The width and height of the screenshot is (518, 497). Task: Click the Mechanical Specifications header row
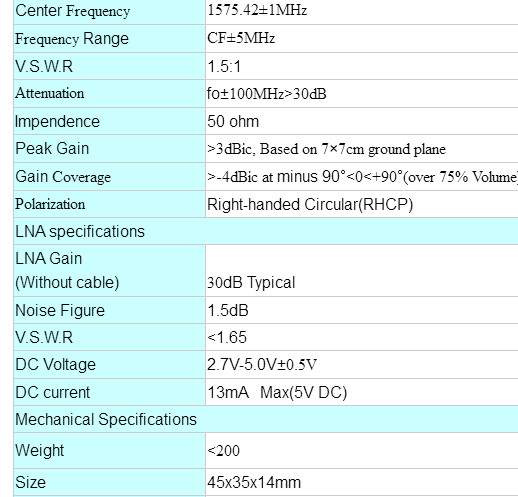click(266, 419)
